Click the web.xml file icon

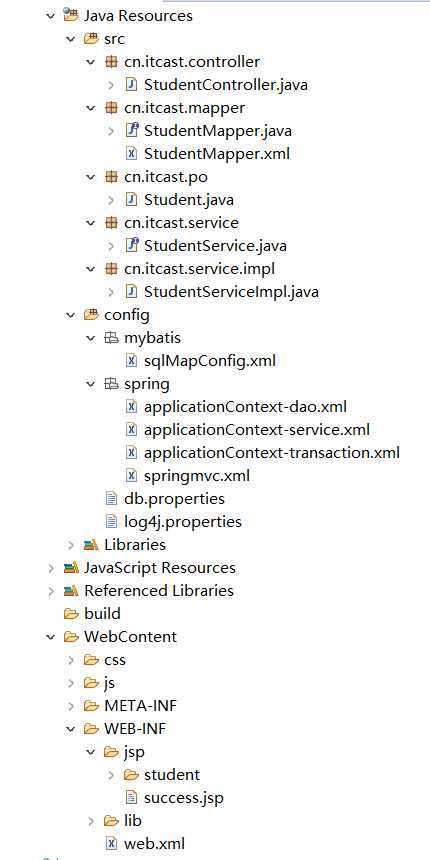[x=111, y=843]
